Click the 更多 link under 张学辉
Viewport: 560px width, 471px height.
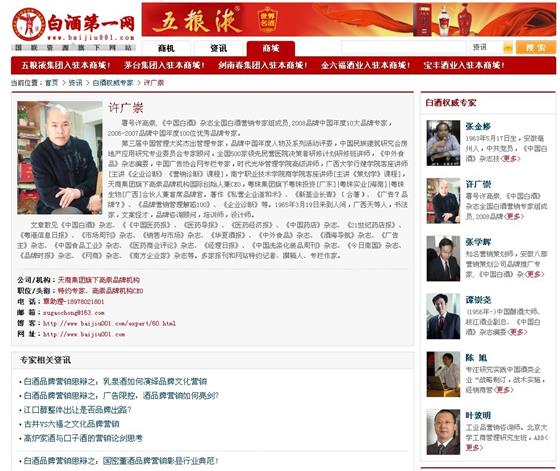pos(534,274)
